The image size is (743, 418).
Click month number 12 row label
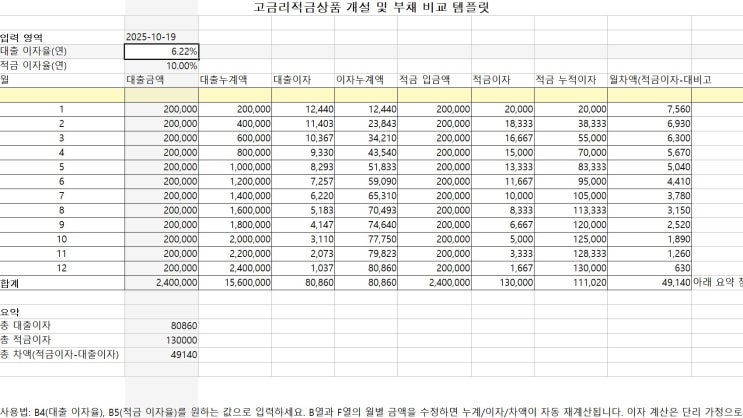pos(62,268)
